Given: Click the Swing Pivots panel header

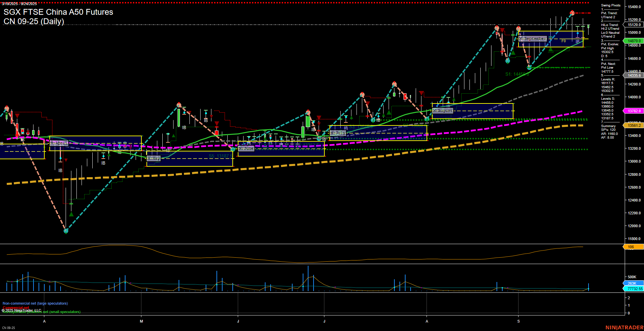Looking at the screenshot, I should pyautogui.click(x=611, y=5).
